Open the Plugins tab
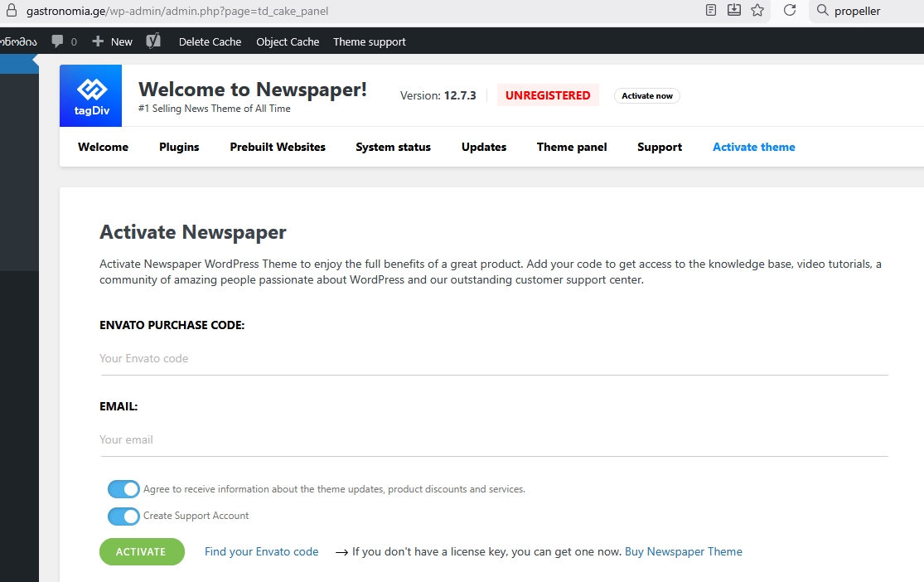Image resolution: width=924 pixels, height=582 pixels. (179, 147)
